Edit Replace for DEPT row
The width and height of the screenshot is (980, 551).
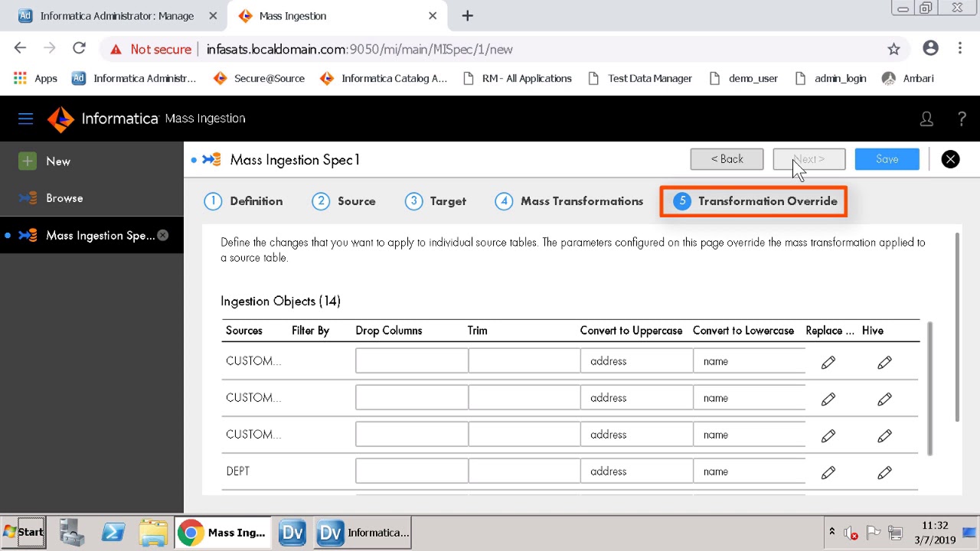[828, 472]
